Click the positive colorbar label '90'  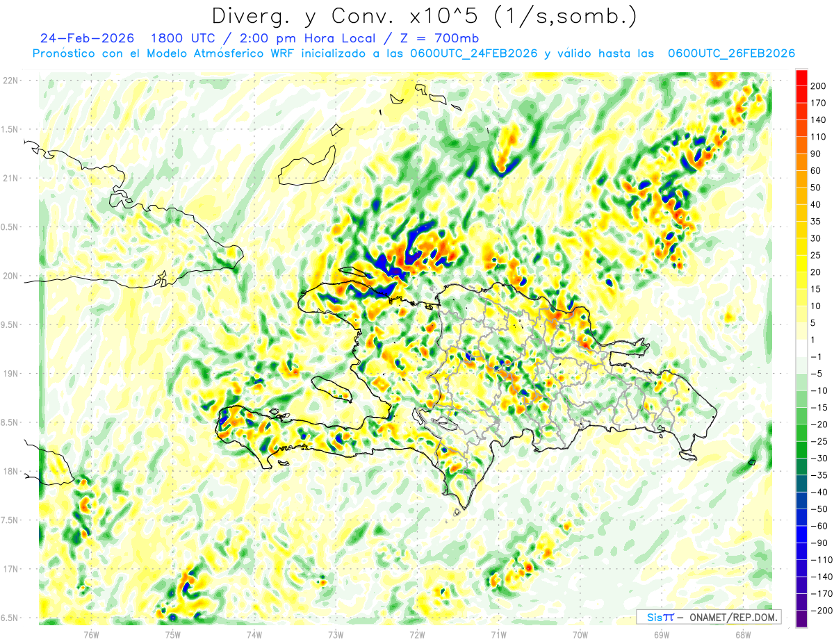[816, 154]
